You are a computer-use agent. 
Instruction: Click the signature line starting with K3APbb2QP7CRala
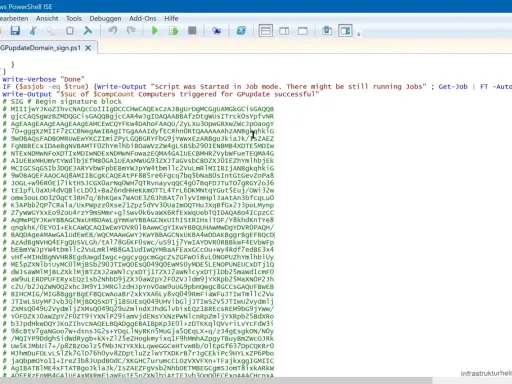pos(138,205)
